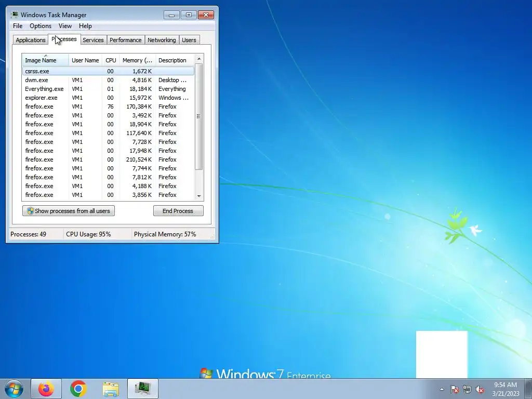
Task: Switch to the Services tab
Action: click(94, 40)
